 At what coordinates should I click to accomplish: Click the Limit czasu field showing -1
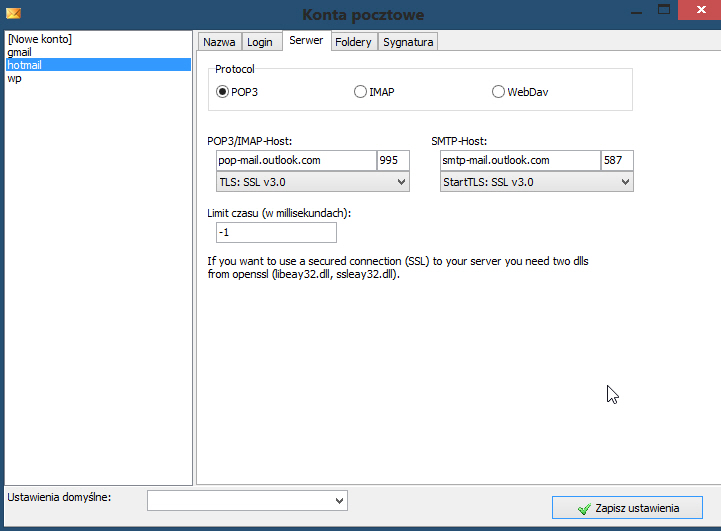(276, 233)
